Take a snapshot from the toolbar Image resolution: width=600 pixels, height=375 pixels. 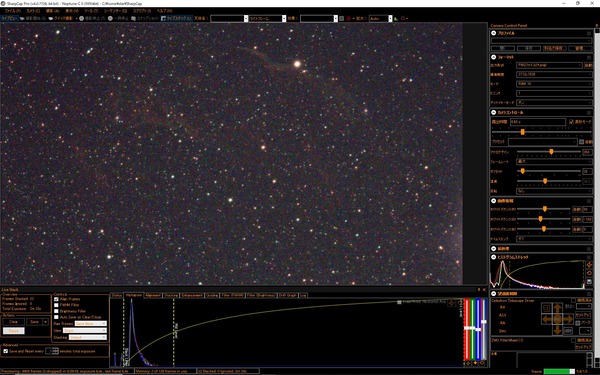click(x=145, y=18)
